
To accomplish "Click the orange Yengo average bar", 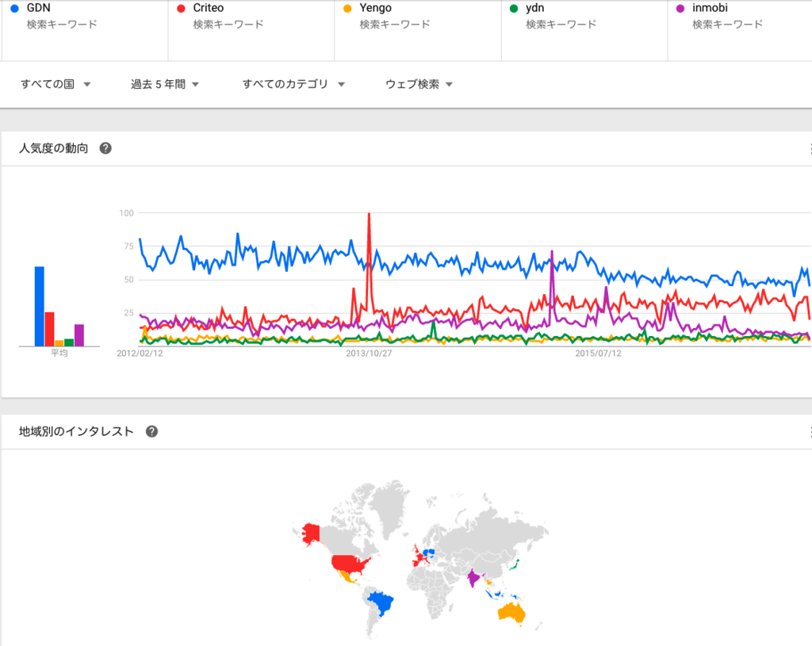I will pyautogui.click(x=59, y=343).
